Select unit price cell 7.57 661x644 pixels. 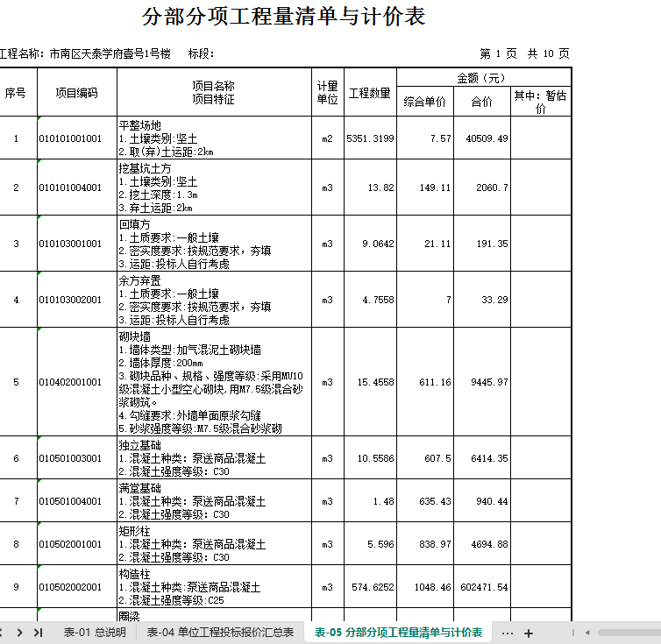(x=425, y=138)
